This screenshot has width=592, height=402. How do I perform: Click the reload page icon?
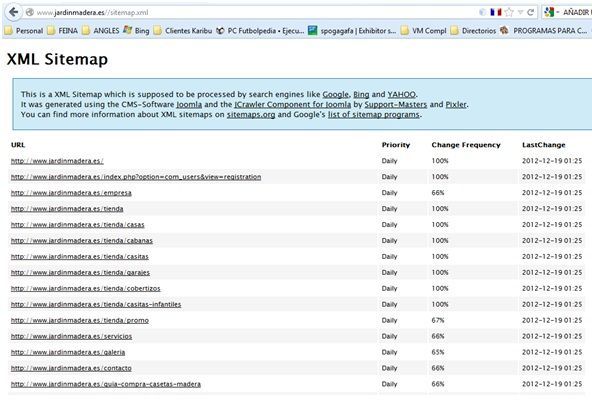point(530,12)
